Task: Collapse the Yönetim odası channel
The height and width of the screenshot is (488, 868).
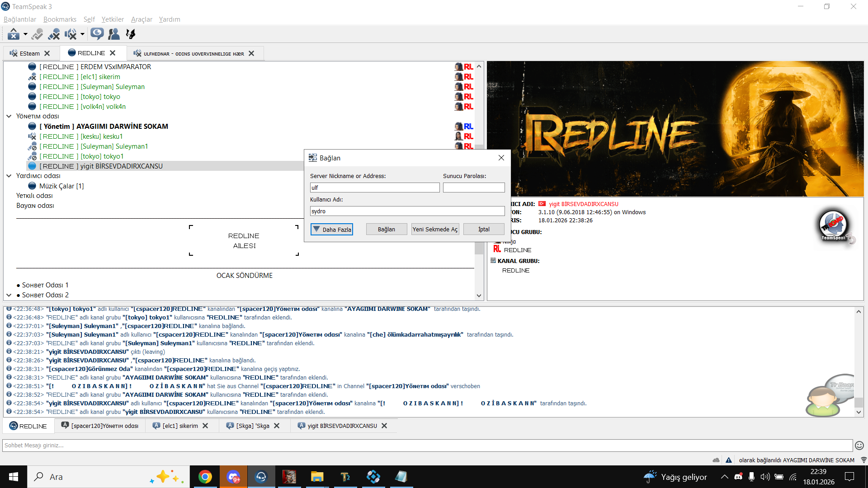Action: [9, 116]
